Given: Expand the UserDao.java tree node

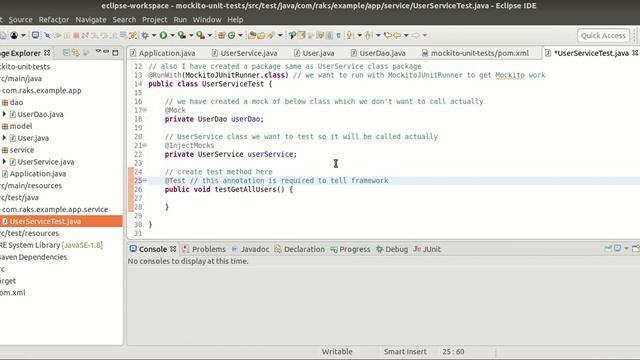Looking at the screenshot, I should [x=4, y=114].
